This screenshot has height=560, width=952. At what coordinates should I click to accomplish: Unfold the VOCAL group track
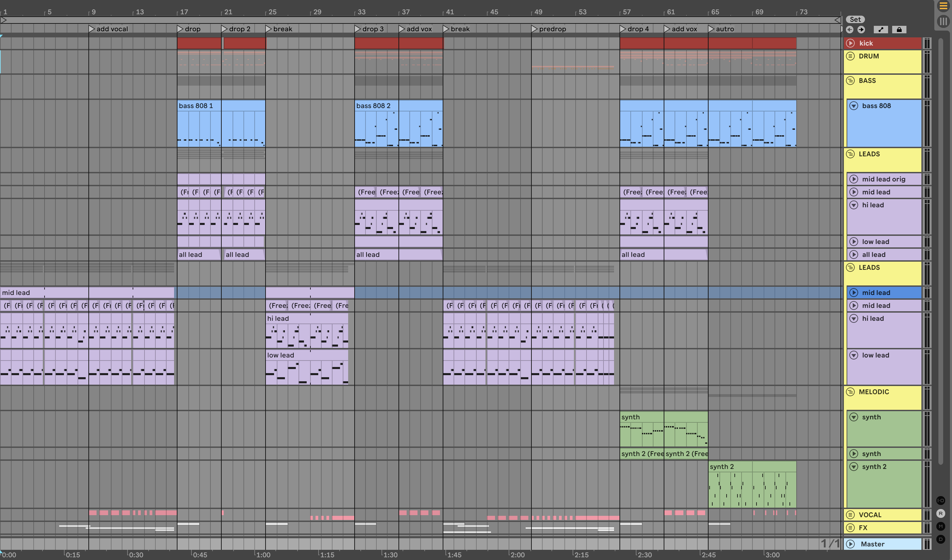tap(850, 515)
